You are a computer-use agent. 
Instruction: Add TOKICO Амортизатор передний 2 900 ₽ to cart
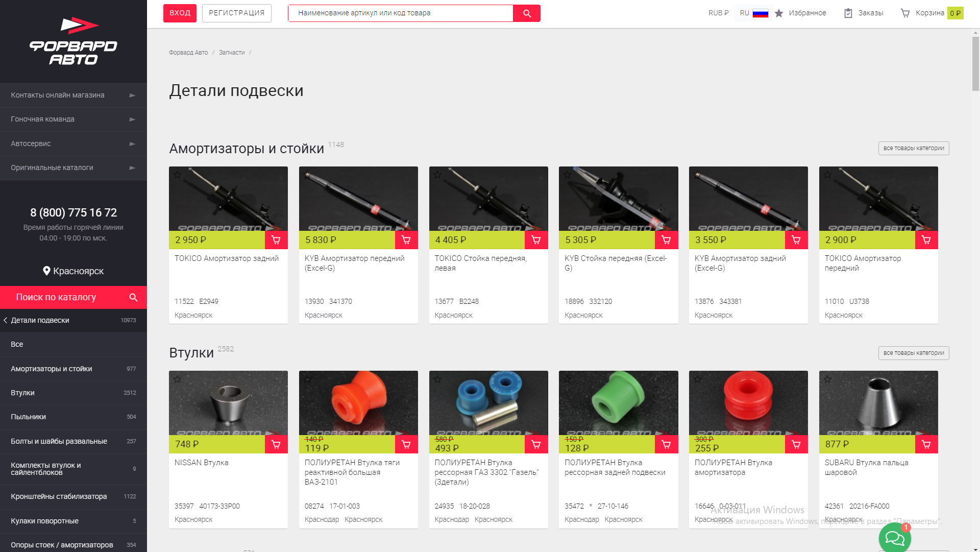(926, 240)
